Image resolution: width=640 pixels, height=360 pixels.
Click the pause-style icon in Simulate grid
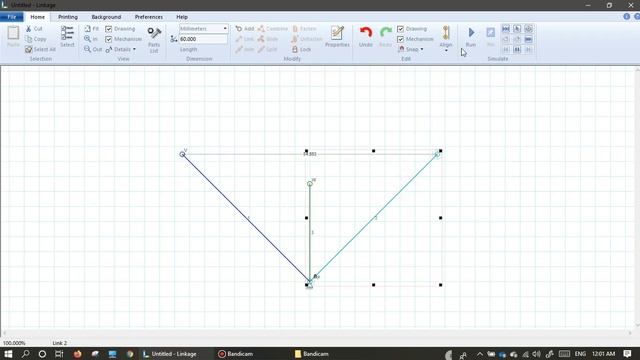point(517,49)
